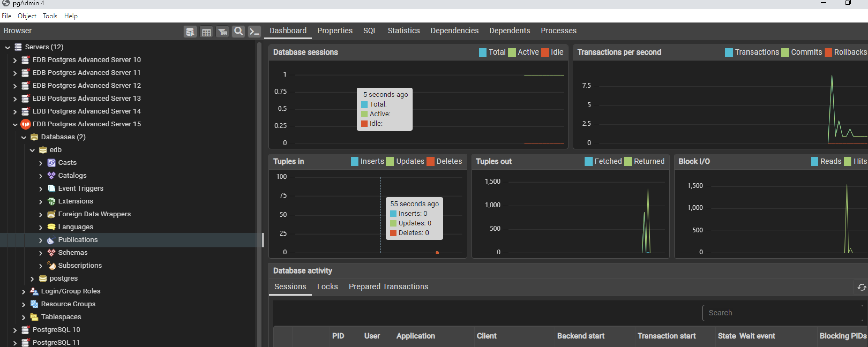Click the Query Tool toolbar icon

point(190,32)
